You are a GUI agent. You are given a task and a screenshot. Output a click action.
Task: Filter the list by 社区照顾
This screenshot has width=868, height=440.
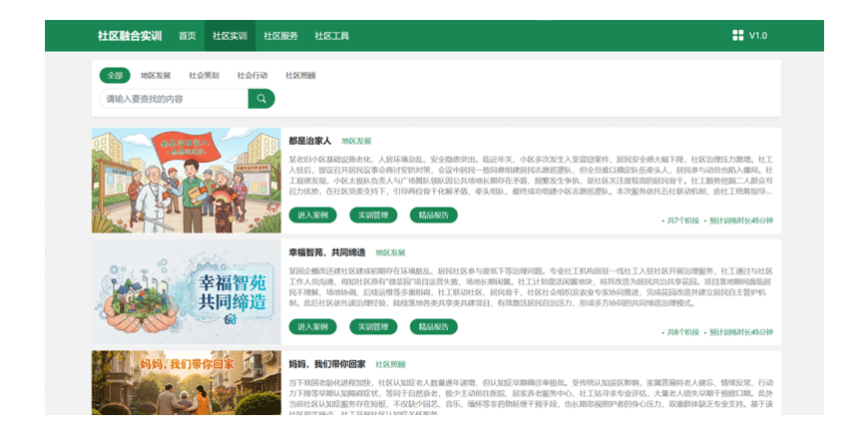pos(300,75)
